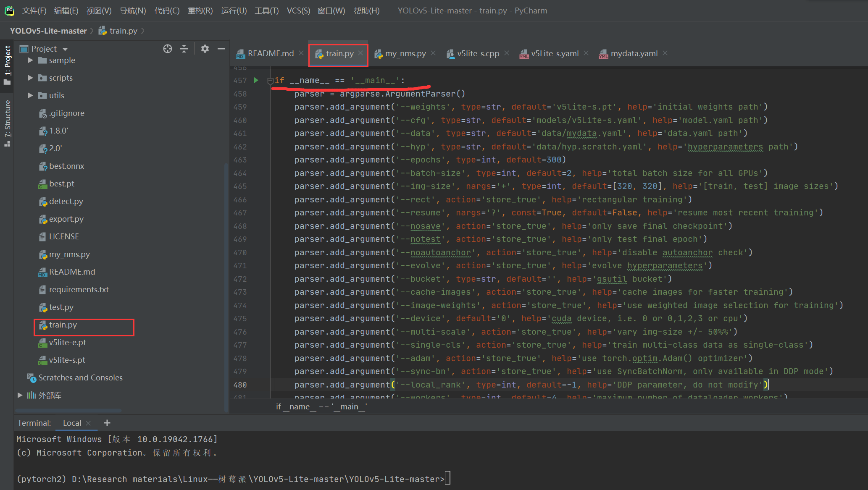The width and height of the screenshot is (868, 490).
Task: Click the PyCharm application logo icon
Action: pos(9,10)
